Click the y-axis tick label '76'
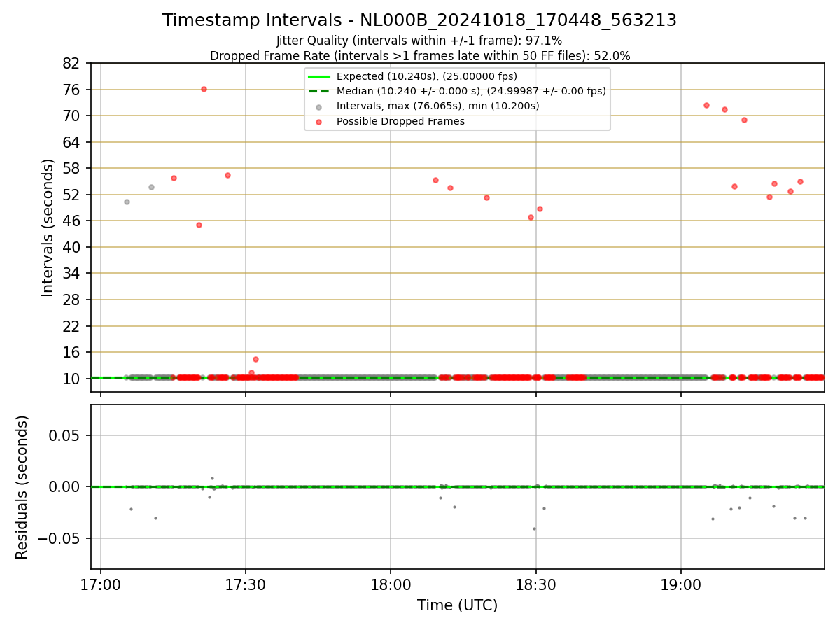This screenshot has height=630, width=840. pyautogui.click(x=72, y=90)
